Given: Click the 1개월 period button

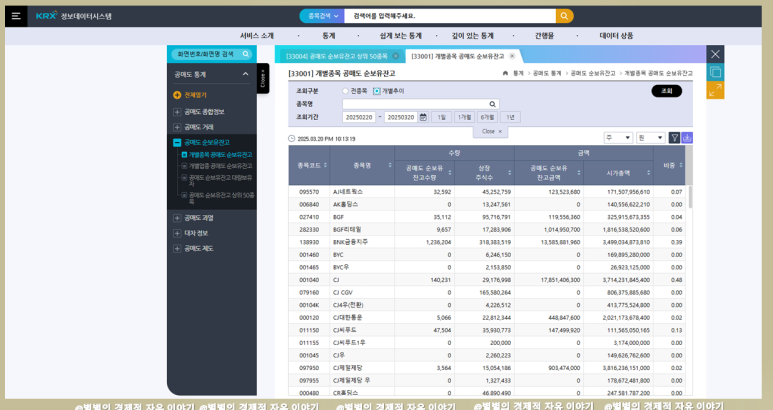Looking at the screenshot, I should click(x=464, y=117).
